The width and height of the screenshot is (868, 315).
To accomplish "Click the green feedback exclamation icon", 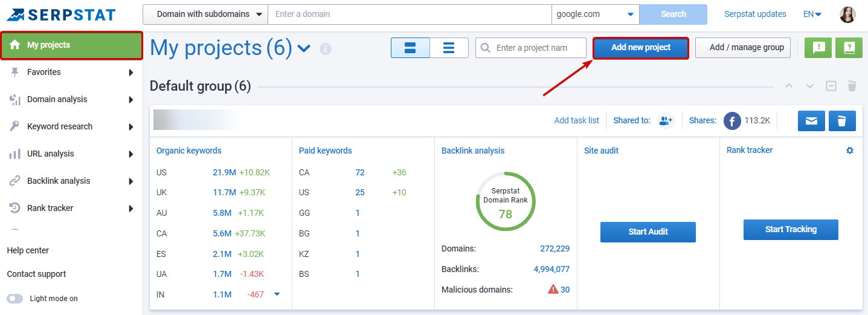I will [818, 48].
